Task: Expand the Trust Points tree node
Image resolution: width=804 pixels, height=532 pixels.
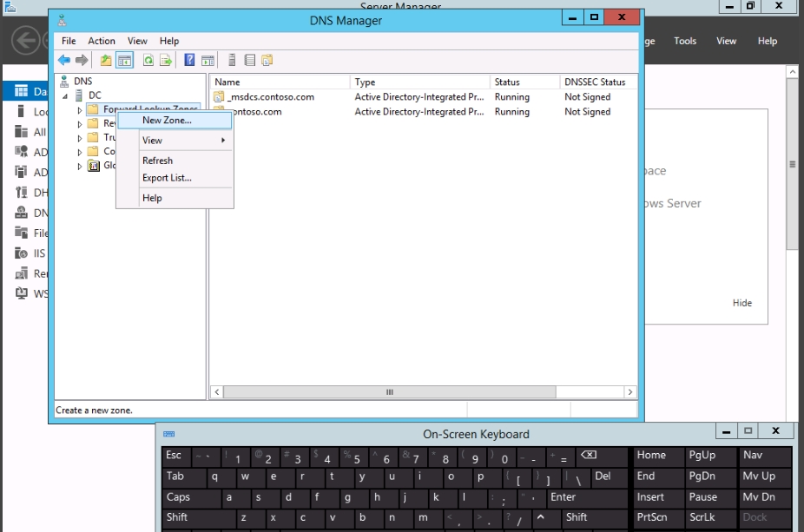Action: coord(80,138)
